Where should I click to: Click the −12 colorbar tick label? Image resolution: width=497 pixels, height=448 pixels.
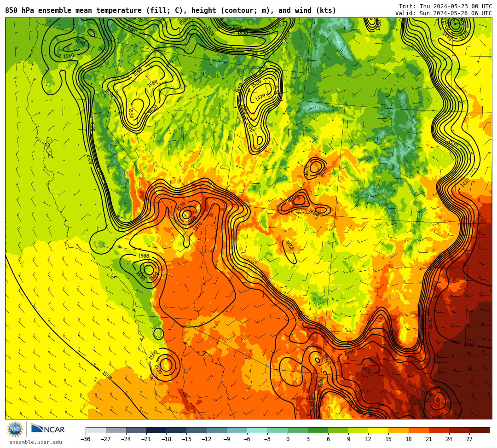(x=207, y=439)
